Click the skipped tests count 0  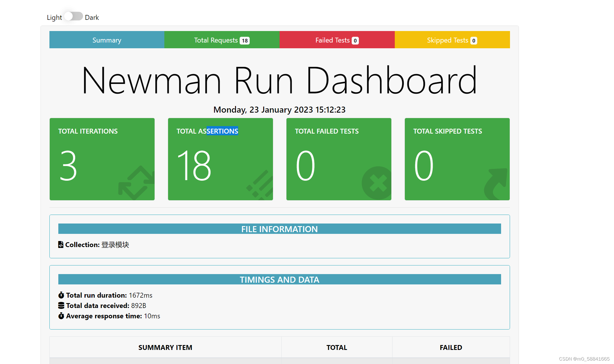tap(424, 166)
